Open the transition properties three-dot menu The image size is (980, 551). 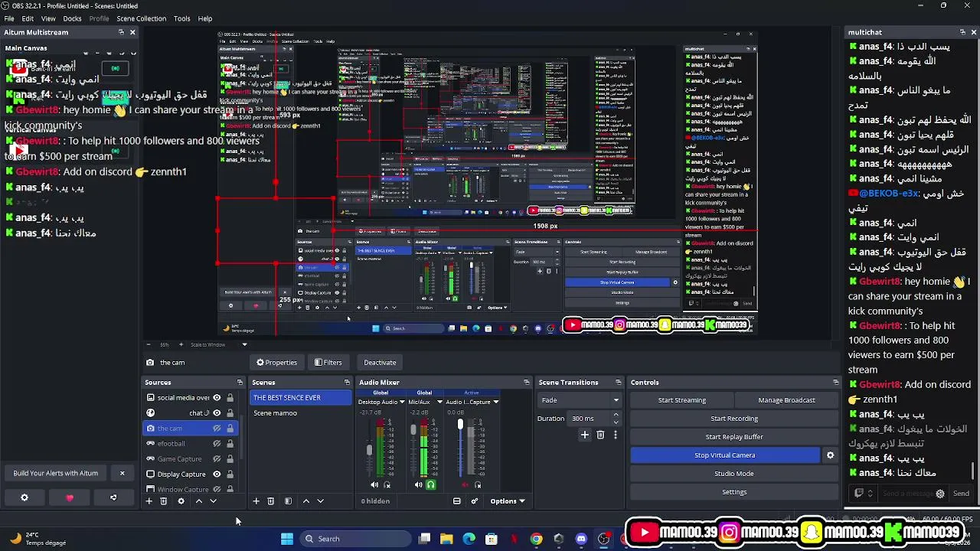[615, 435]
